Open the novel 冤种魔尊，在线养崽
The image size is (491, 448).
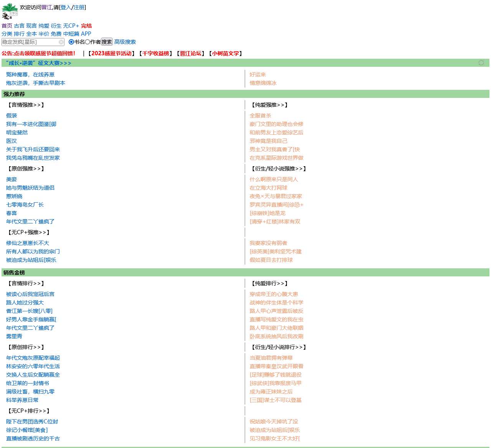pos(30,74)
